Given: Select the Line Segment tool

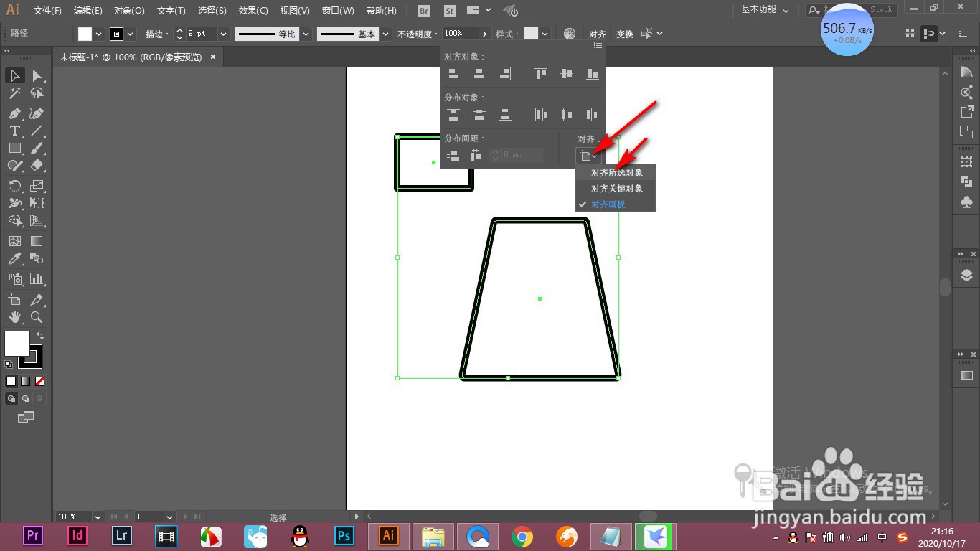Looking at the screenshot, I should (37, 131).
